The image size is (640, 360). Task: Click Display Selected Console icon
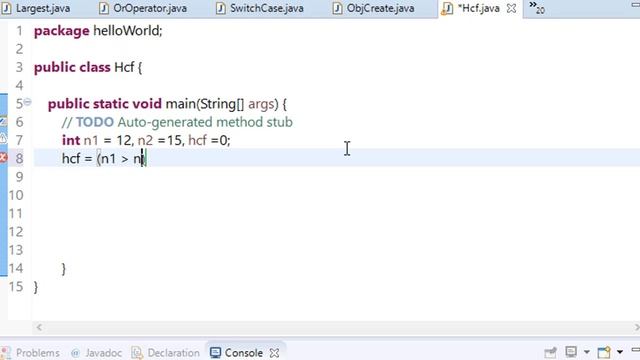571,352
